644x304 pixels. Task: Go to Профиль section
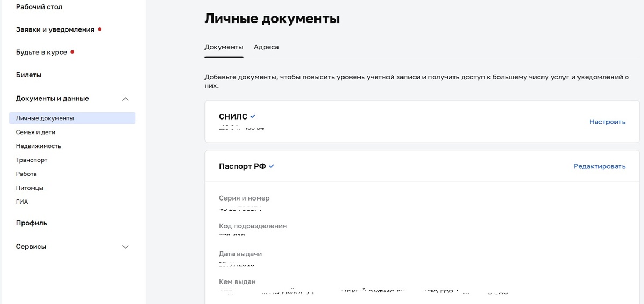(32, 223)
